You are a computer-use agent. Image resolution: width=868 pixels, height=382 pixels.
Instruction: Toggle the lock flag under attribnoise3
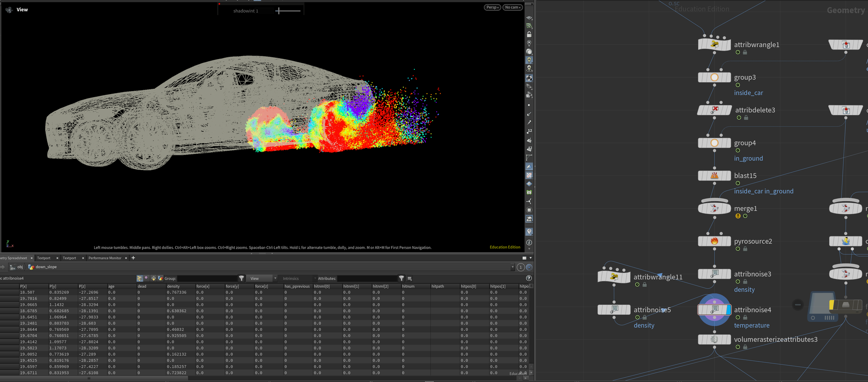click(745, 282)
